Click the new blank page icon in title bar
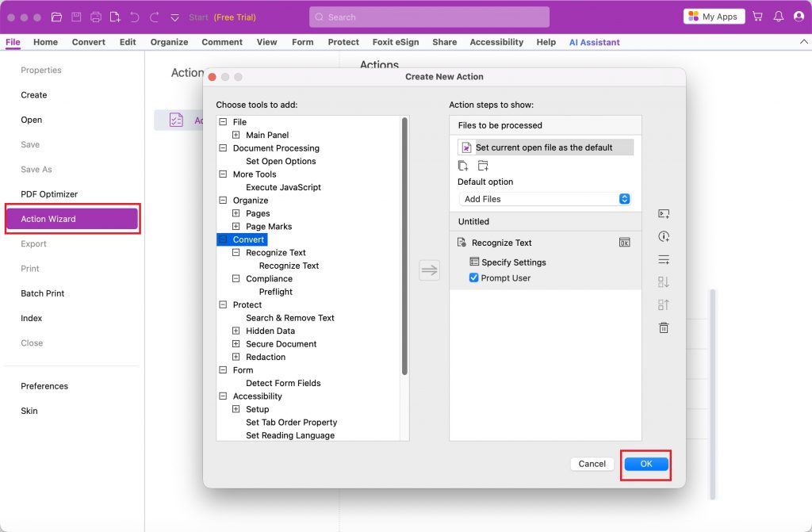The height and width of the screenshot is (532, 812). coord(115,17)
